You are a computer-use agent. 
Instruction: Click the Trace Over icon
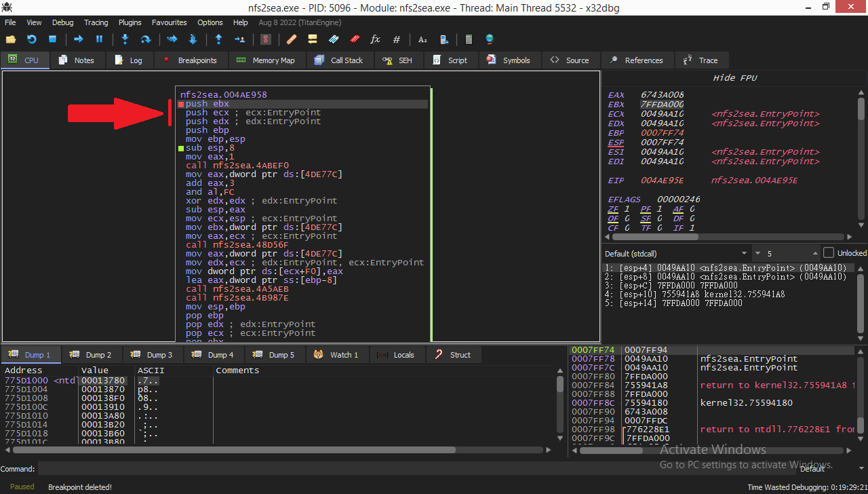pos(192,39)
